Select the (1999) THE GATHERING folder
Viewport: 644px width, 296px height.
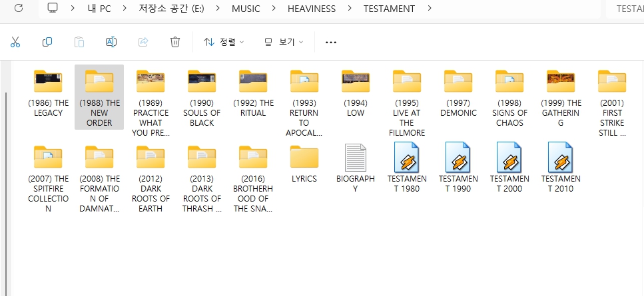[561, 97]
